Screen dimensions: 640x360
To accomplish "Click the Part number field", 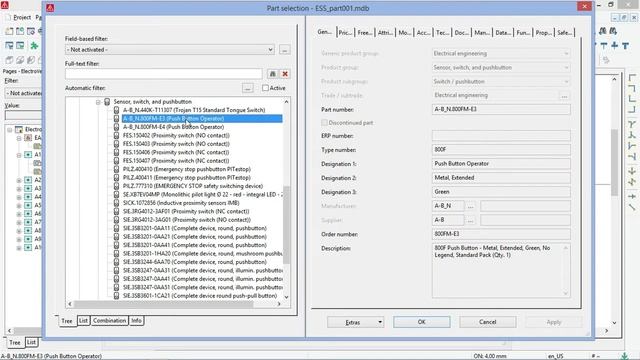I will [501, 109].
